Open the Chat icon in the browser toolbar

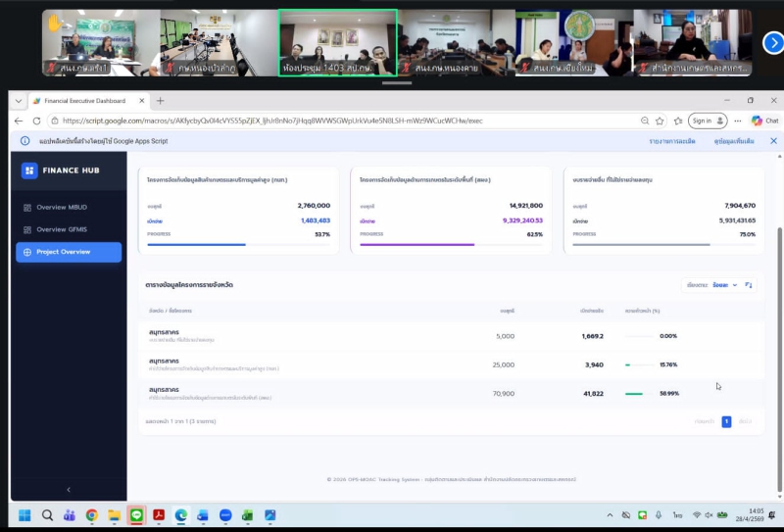click(x=763, y=121)
